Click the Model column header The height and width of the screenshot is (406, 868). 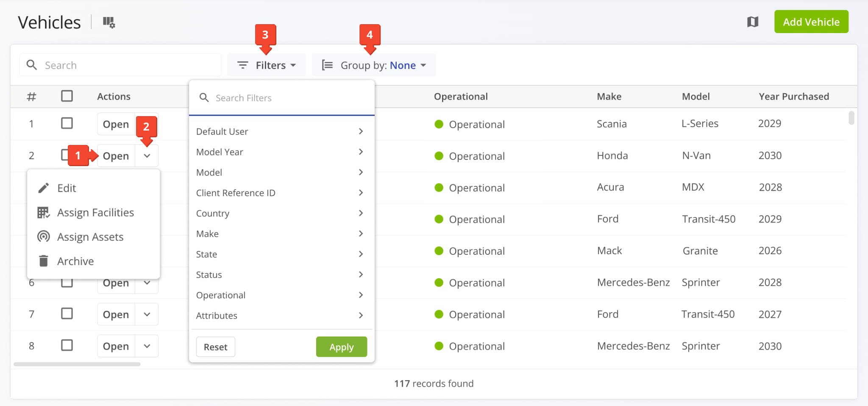(696, 97)
